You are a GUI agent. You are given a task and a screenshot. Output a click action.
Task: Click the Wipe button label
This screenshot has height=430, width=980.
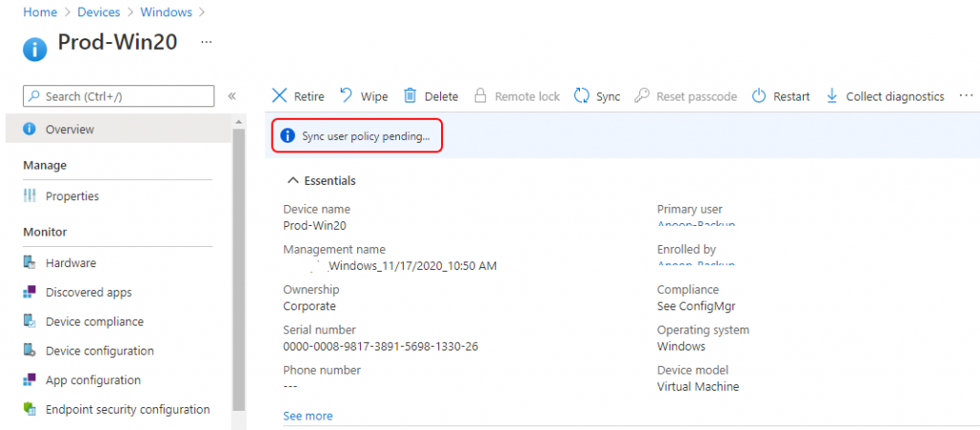[374, 97]
